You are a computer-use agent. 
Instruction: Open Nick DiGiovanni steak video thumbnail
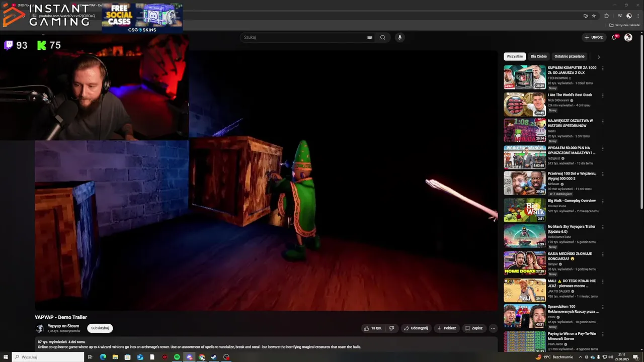pos(525,104)
